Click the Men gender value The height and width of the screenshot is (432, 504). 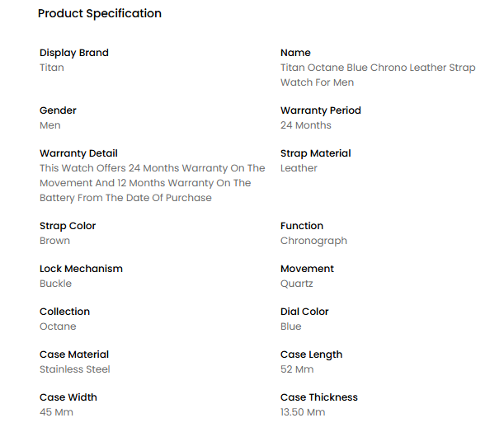pos(50,125)
